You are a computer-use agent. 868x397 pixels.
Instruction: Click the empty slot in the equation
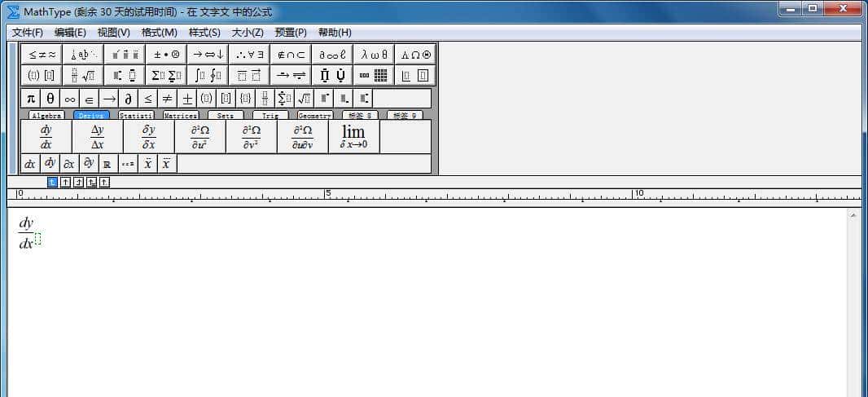38,238
